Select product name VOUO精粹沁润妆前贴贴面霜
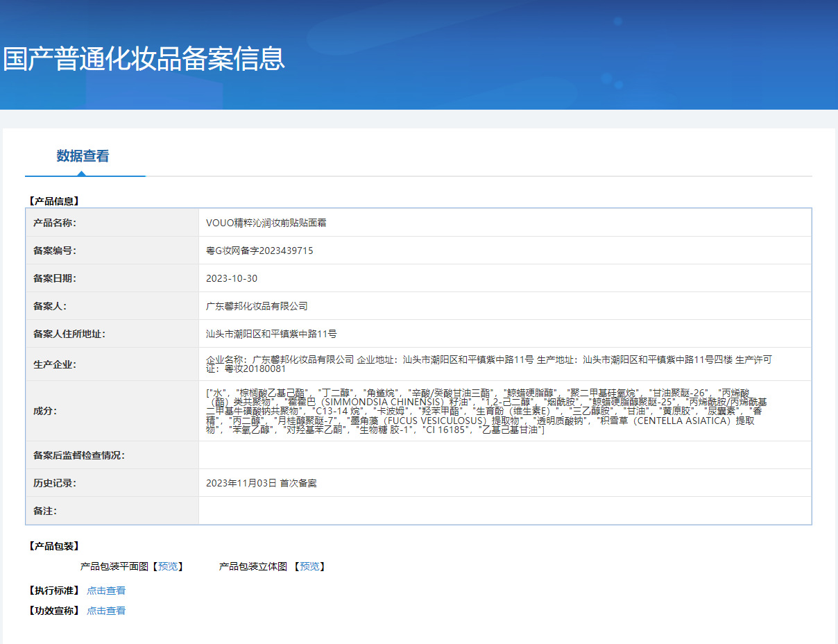The height and width of the screenshot is (644, 838). coord(266,223)
